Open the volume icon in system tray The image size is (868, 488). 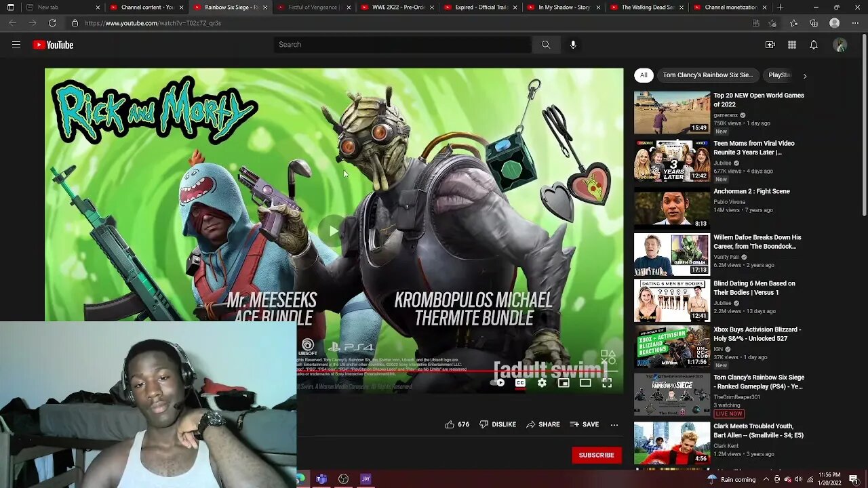coord(798,479)
